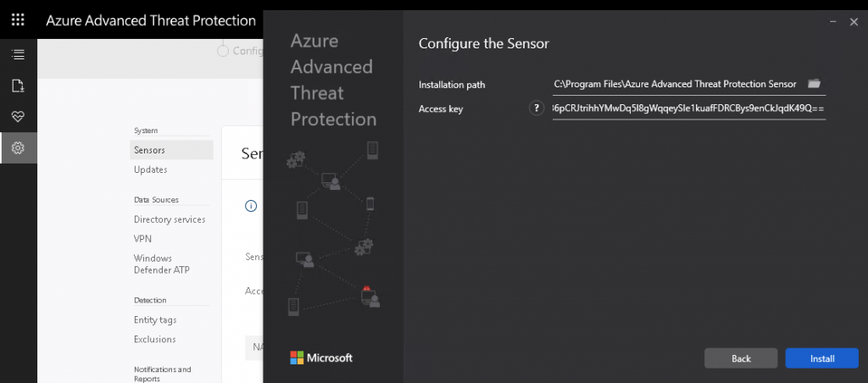Click into the Access key field
The image size is (868, 383).
(x=687, y=109)
